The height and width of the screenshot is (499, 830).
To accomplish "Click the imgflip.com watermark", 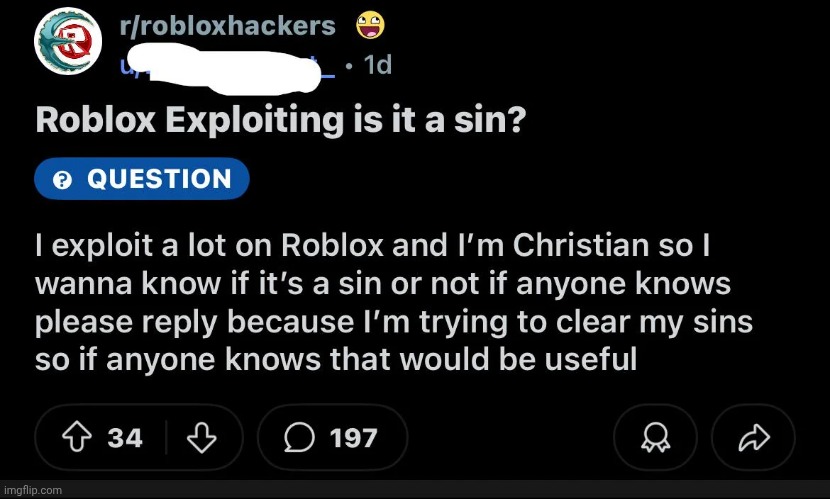I will click(31, 490).
